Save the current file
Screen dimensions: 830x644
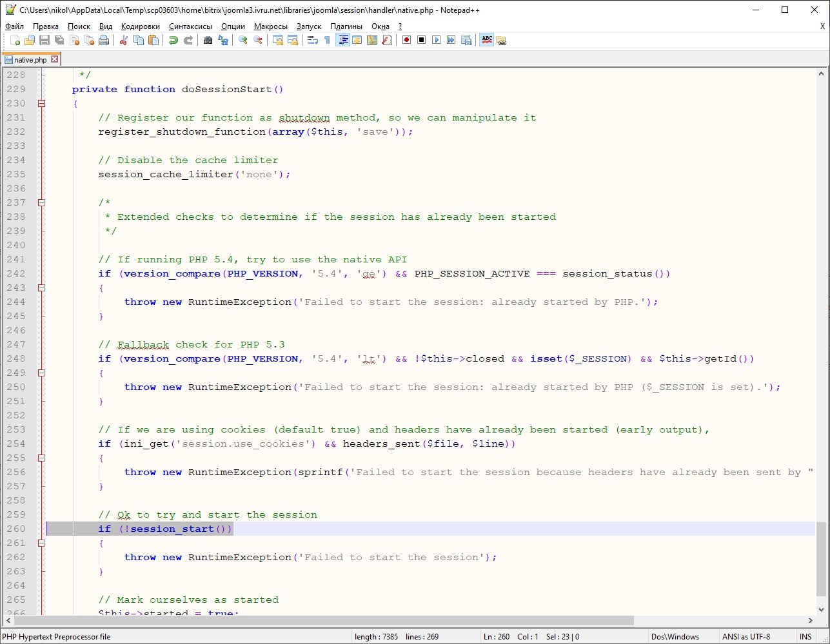(x=44, y=40)
